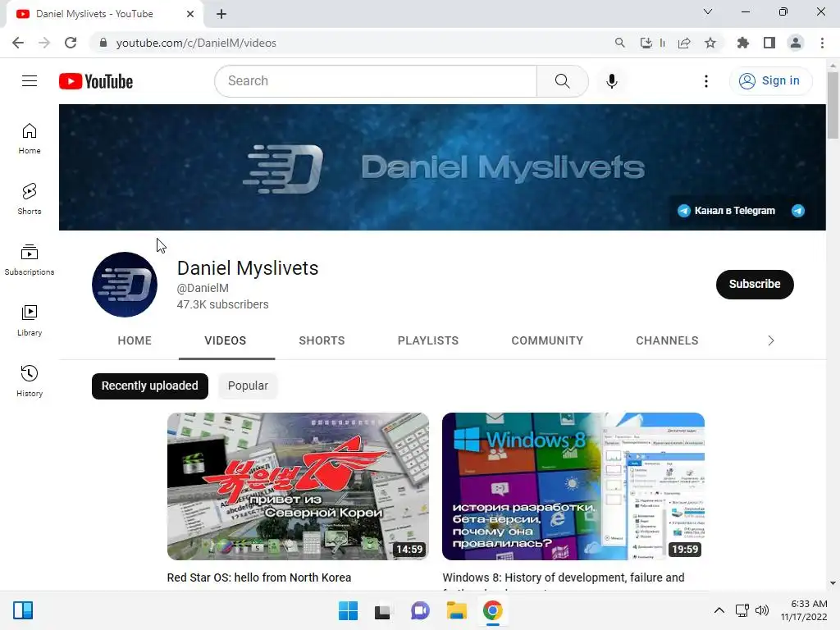The width and height of the screenshot is (840, 630).
Task: Click the browser forward arrow
Action: tap(44, 43)
